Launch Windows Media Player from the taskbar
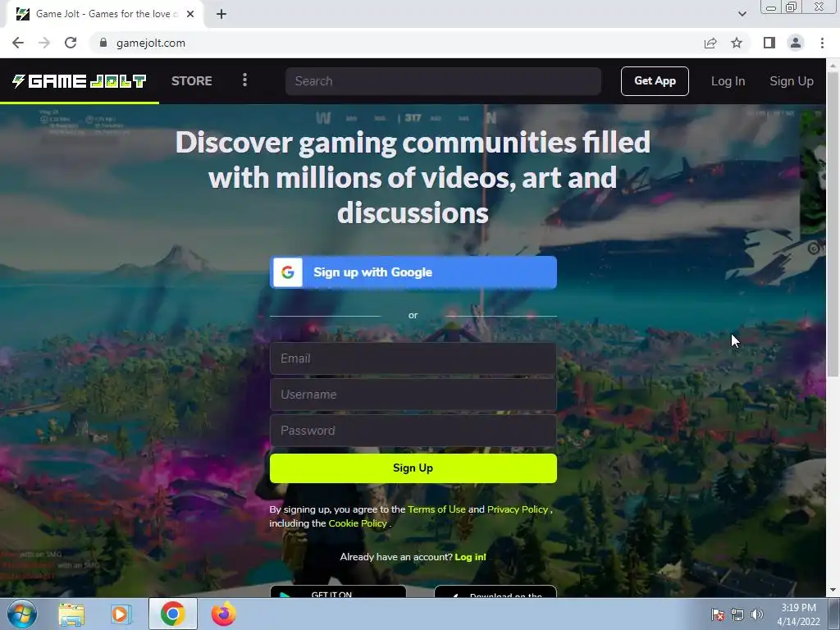Screen dimensions: 840x630 point(121,614)
